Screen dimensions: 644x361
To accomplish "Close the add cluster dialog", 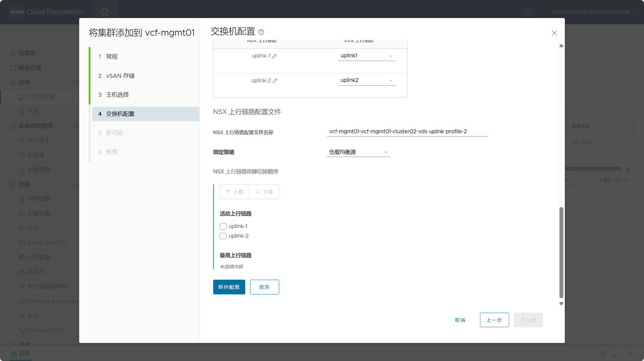I will tap(554, 33).
